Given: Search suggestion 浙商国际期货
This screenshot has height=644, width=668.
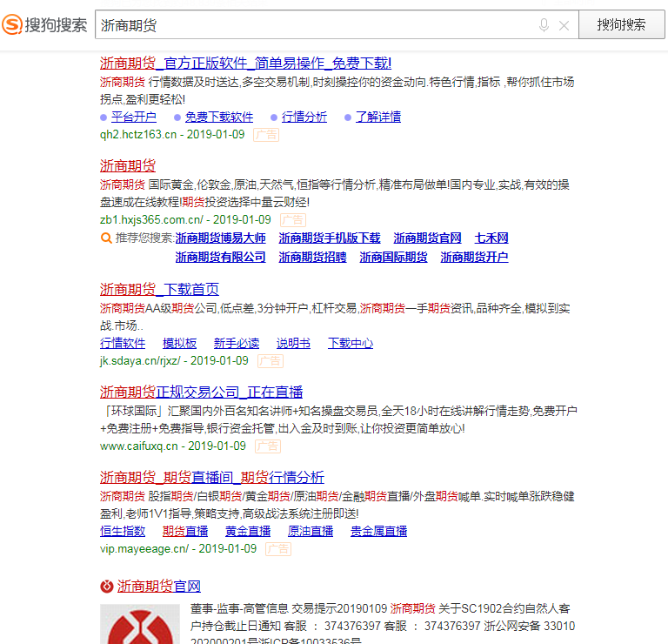Looking at the screenshot, I should point(393,257).
